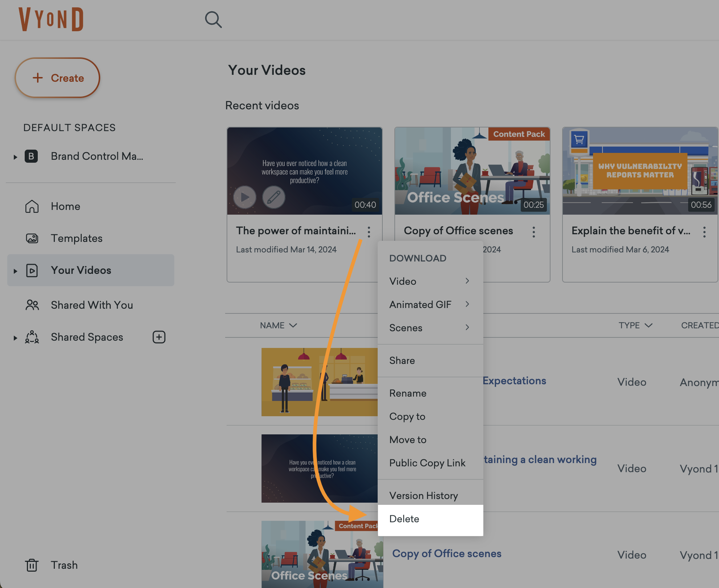Select Your Videos in sidebar
This screenshot has height=588, width=719.
coord(91,270)
